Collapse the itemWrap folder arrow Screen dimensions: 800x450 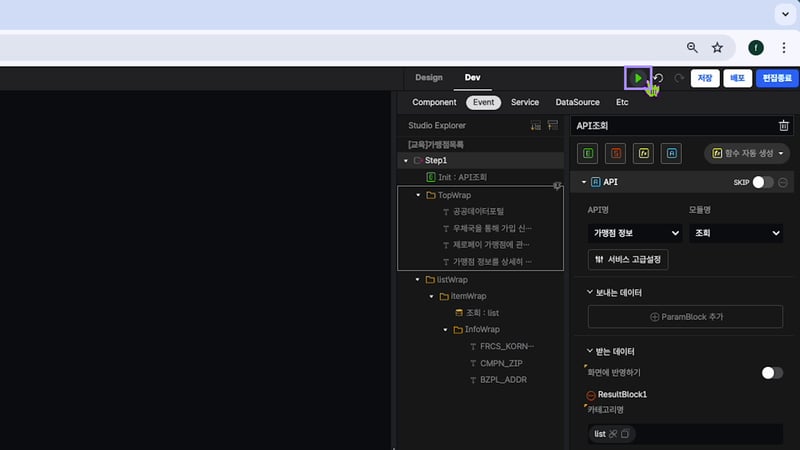[432, 296]
